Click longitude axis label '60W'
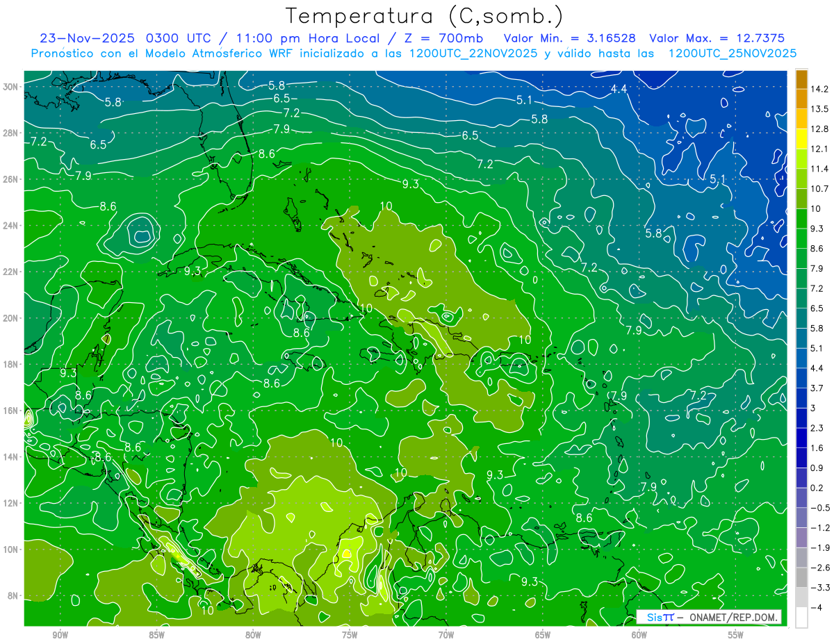Image resolution: width=834 pixels, height=644 pixels. point(639,635)
